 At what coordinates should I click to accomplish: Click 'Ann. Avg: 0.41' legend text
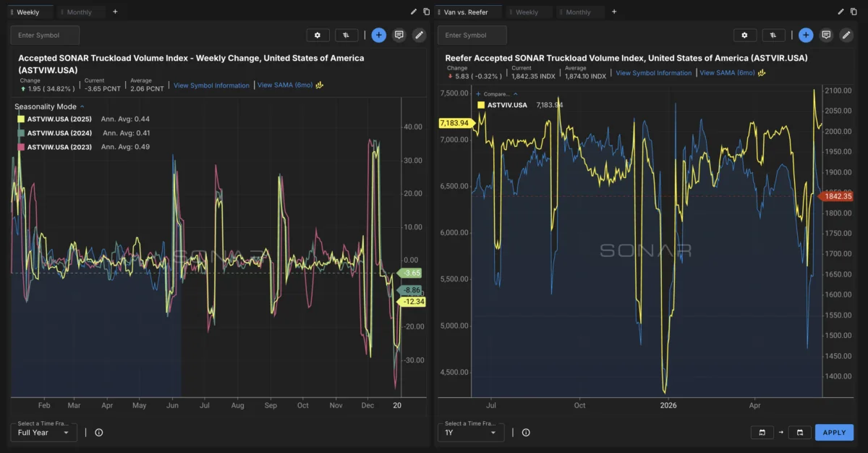point(127,133)
